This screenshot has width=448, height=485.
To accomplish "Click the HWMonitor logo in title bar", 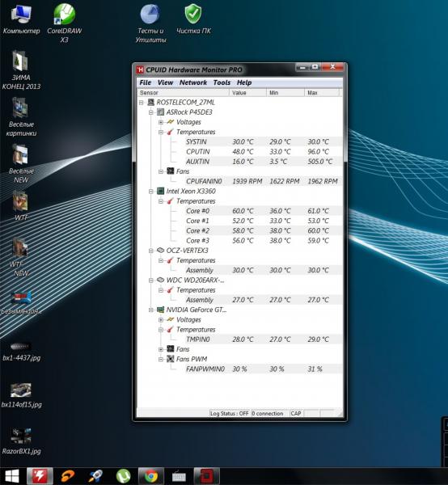I will (140, 70).
